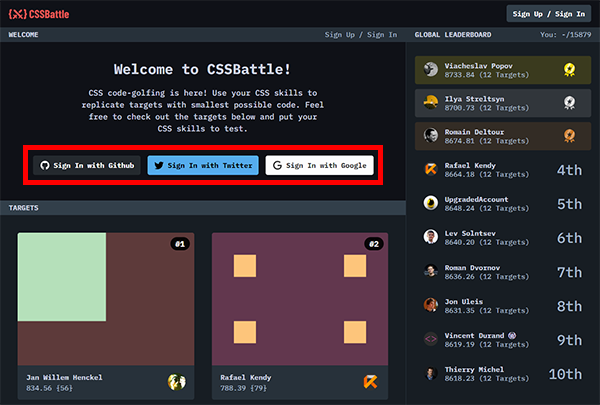
Task: Click the Google G icon in sign-in button
Action: coord(277,165)
